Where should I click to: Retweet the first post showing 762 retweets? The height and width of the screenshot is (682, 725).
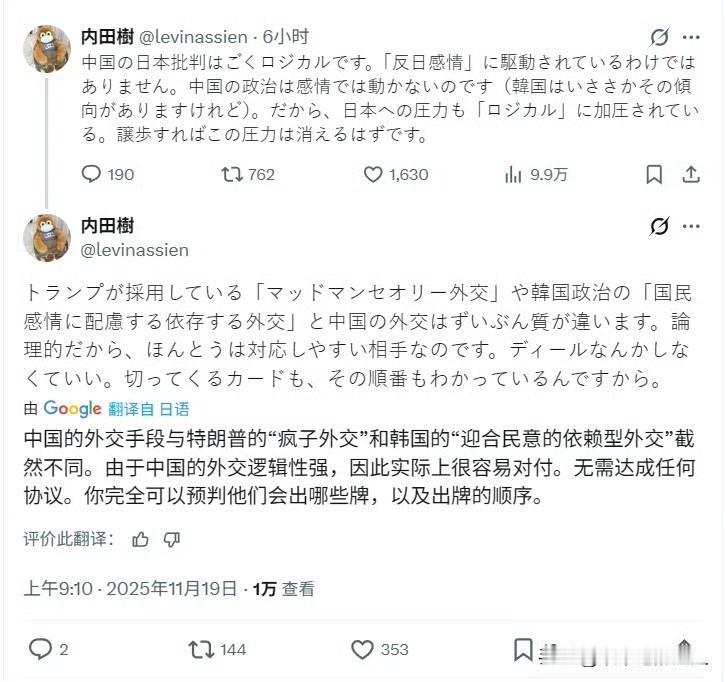pyautogui.click(x=231, y=174)
